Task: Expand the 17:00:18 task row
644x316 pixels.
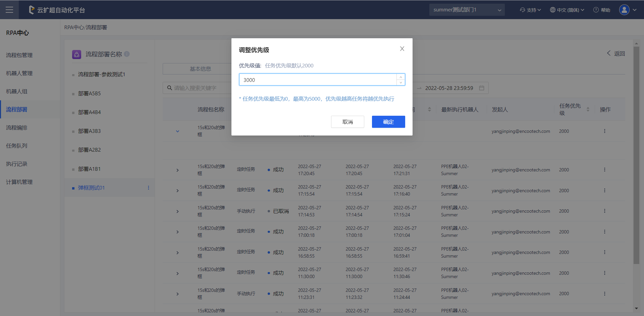Action: pyautogui.click(x=177, y=232)
